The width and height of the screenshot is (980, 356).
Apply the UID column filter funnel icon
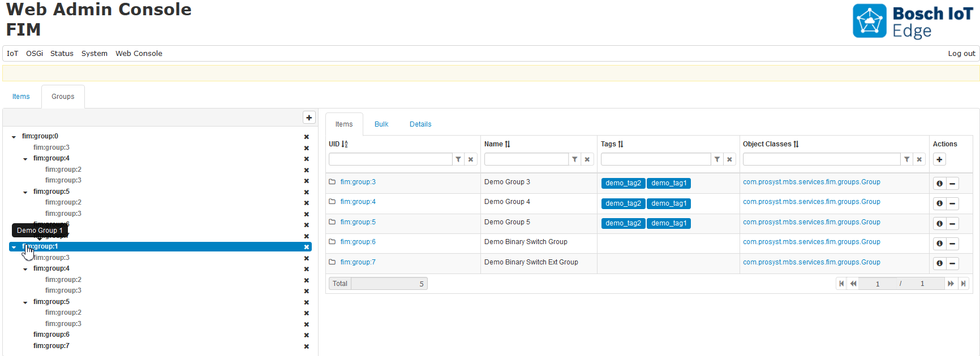click(x=458, y=159)
